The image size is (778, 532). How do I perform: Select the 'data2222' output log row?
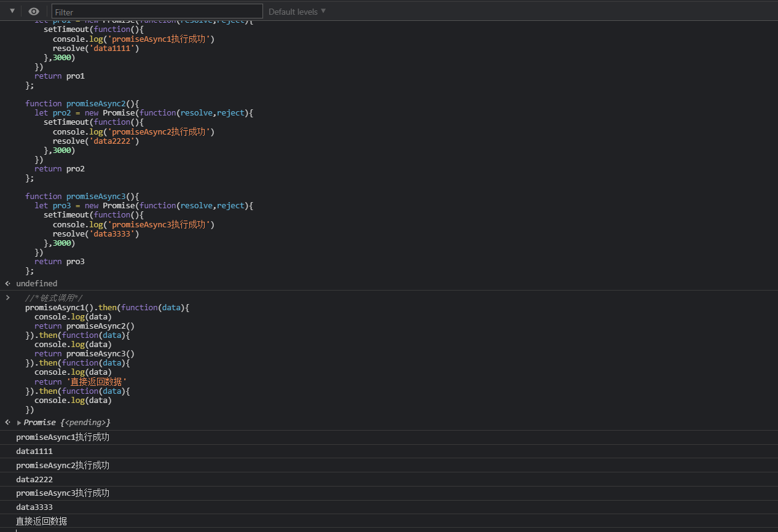coord(389,479)
